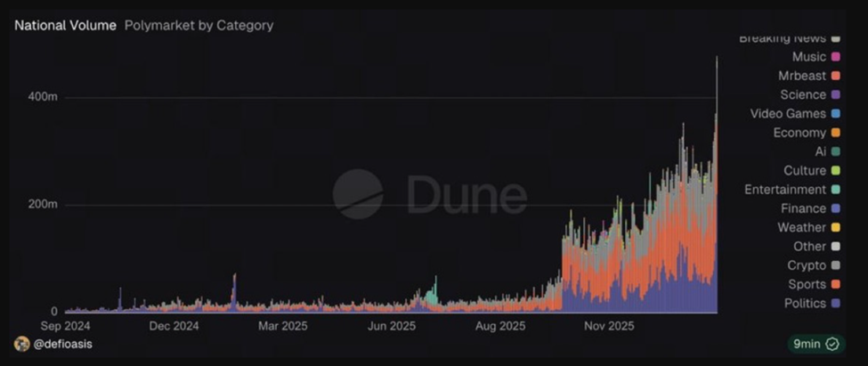The height and width of the screenshot is (366, 868).
Task: Click the orange Economy legend dot
Action: (x=836, y=133)
